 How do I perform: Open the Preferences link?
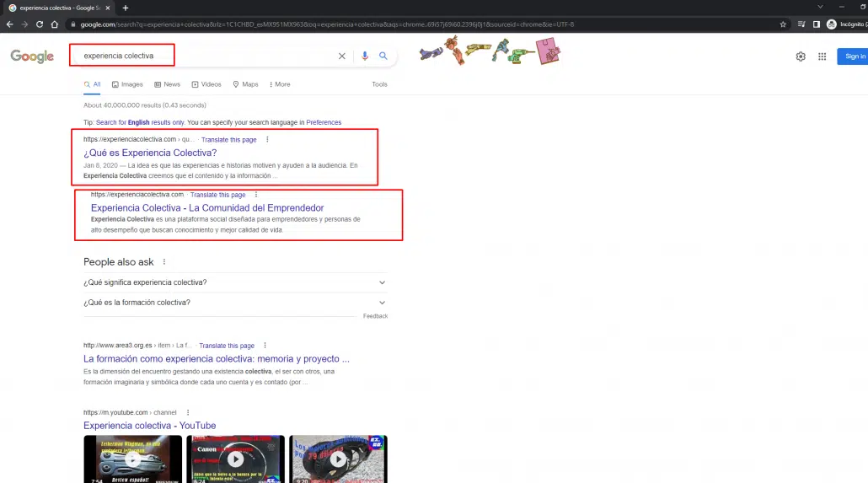click(x=324, y=122)
